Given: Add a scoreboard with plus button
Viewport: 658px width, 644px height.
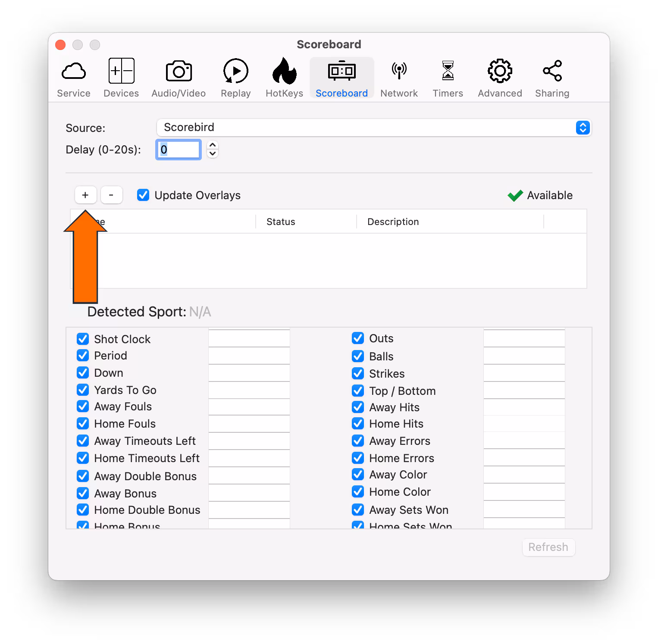Looking at the screenshot, I should pos(85,195).
